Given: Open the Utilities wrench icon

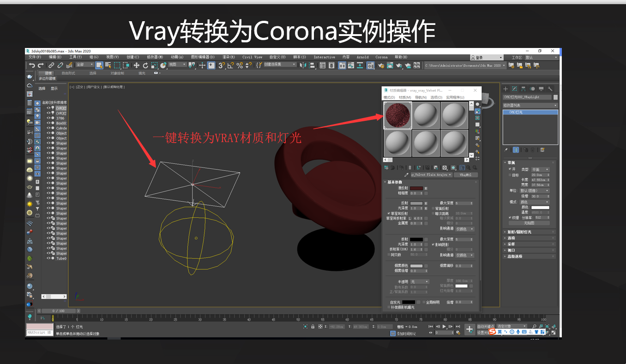Looking at the screenshot, I should point(550,89).
